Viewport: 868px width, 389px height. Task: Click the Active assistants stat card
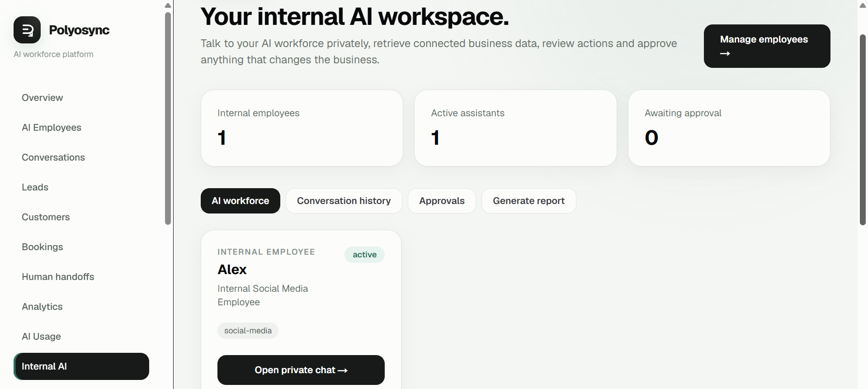(515, 128)
